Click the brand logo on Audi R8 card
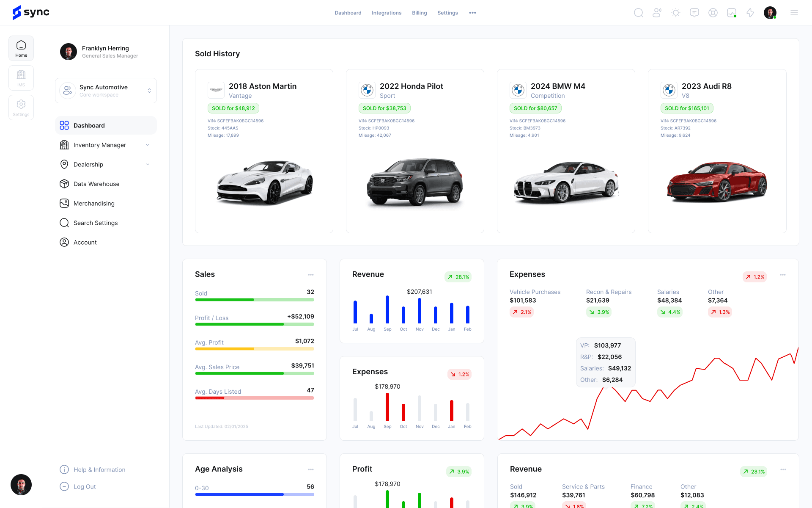Screen dimensions: 812x508 (669, 90)
